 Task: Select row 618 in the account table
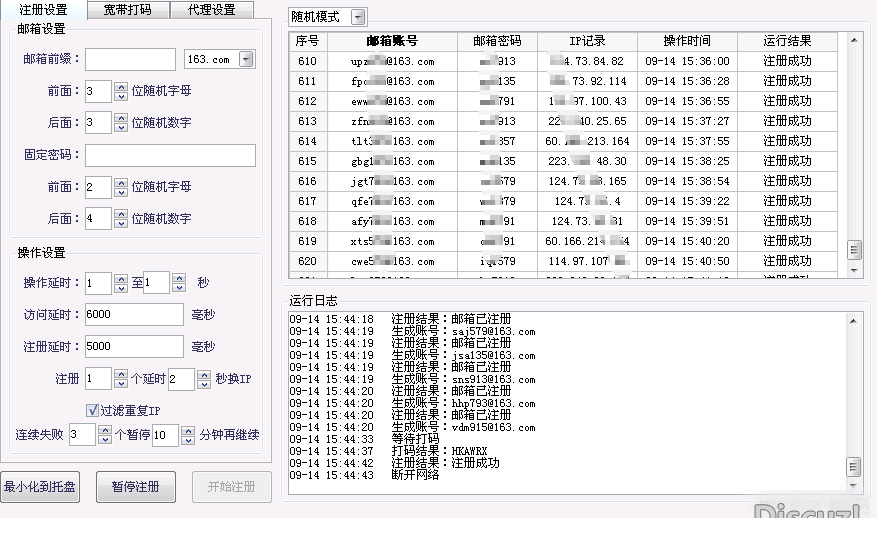563,222
